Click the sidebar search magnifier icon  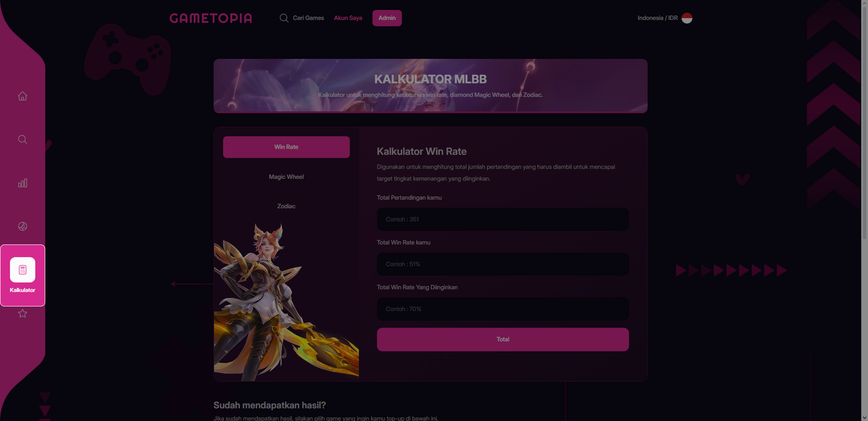pos(23,139)
